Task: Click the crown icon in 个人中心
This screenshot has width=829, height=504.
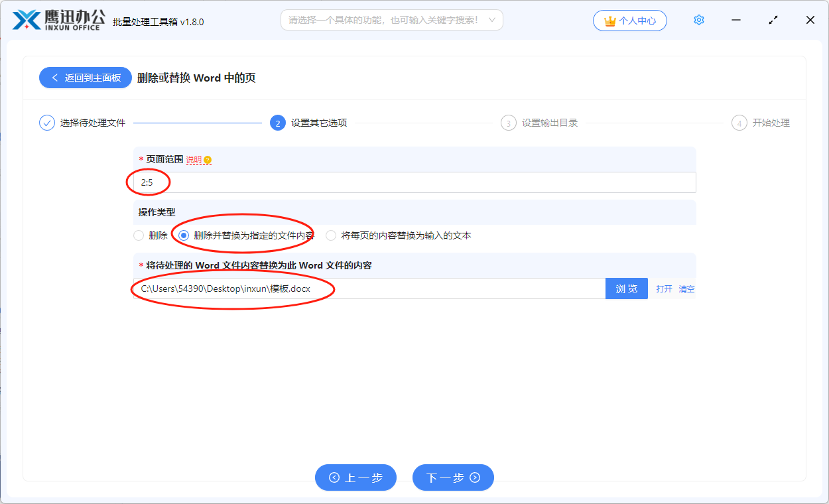Action: [610, 21]
